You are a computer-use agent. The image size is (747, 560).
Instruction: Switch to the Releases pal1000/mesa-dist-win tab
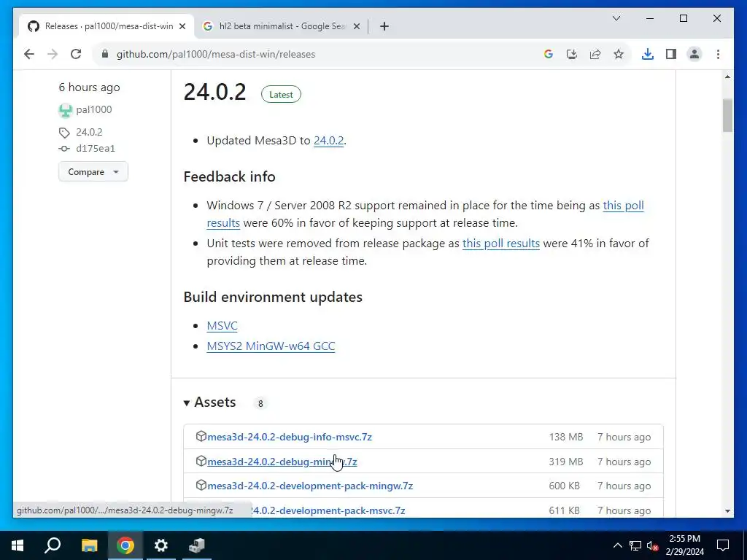[x=107, y=27]
